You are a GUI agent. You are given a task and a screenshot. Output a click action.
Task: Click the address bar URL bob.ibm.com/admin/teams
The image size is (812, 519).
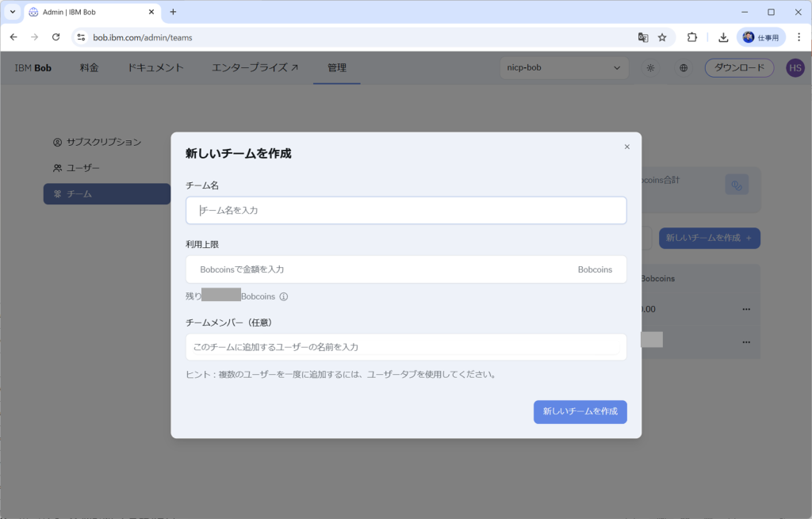pos(143,38)
